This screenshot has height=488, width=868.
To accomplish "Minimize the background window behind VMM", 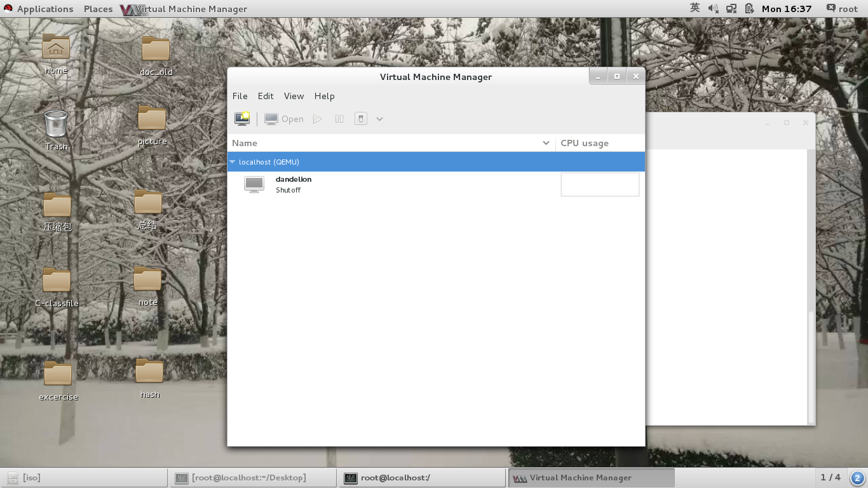I will pyautogui.click(x=768, y=123).
